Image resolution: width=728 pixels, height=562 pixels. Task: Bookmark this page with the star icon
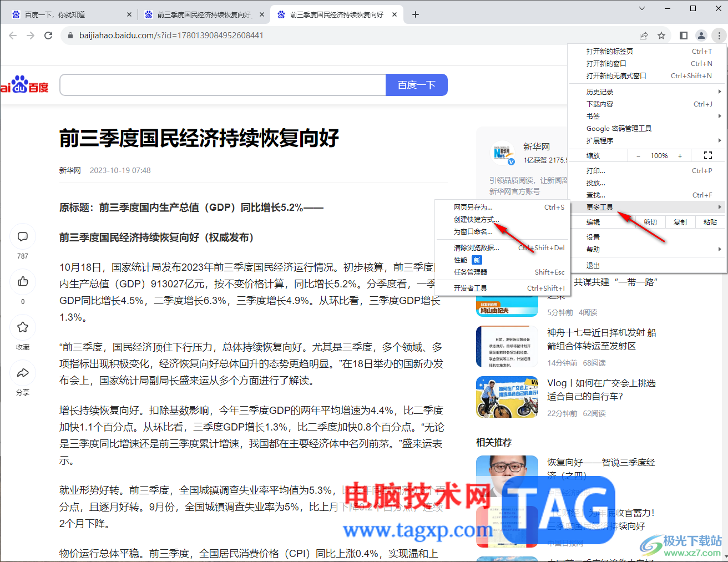[x=661, y=36]
